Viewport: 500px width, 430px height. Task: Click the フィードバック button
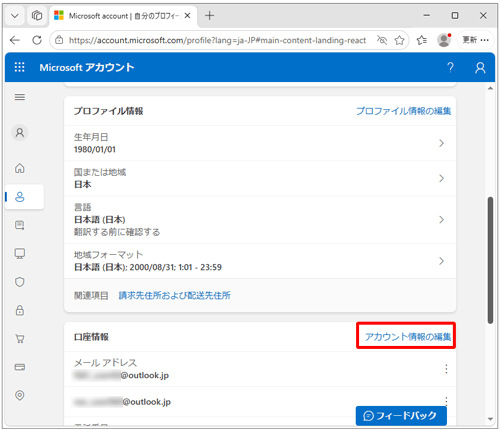(x=401, y=416)
